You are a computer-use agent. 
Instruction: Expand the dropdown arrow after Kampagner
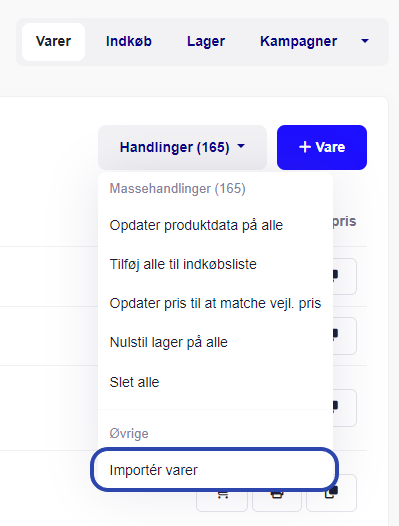tap(365, 41)
